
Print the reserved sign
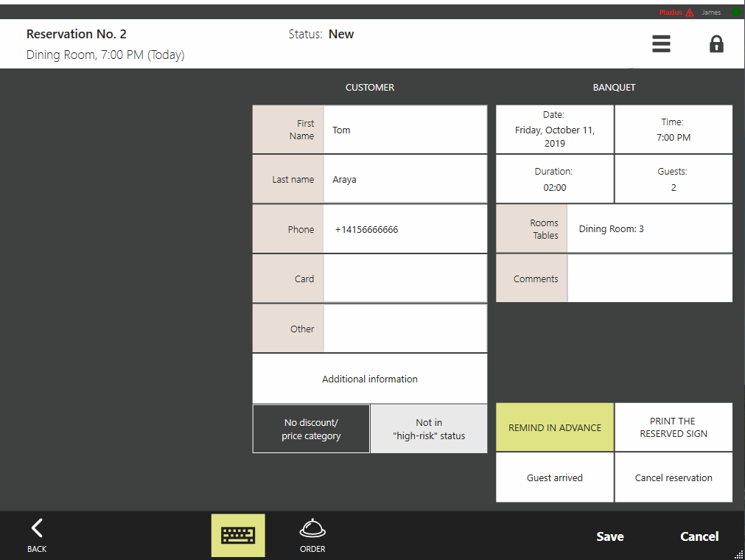674,427
